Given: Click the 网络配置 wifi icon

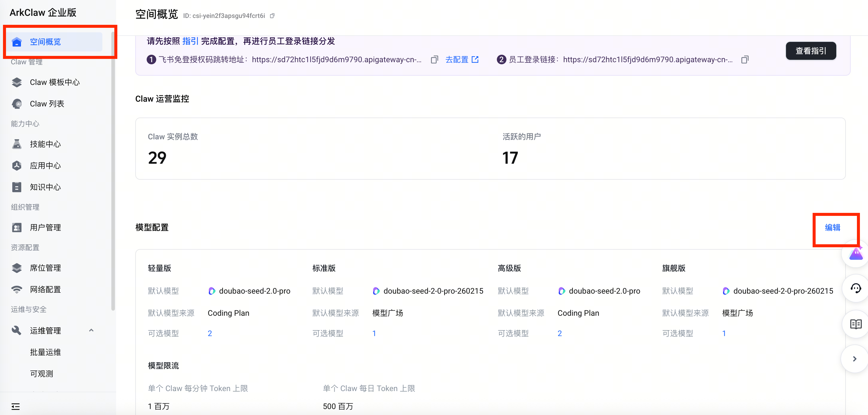Looking at the screenshot, I should point(16,289).
